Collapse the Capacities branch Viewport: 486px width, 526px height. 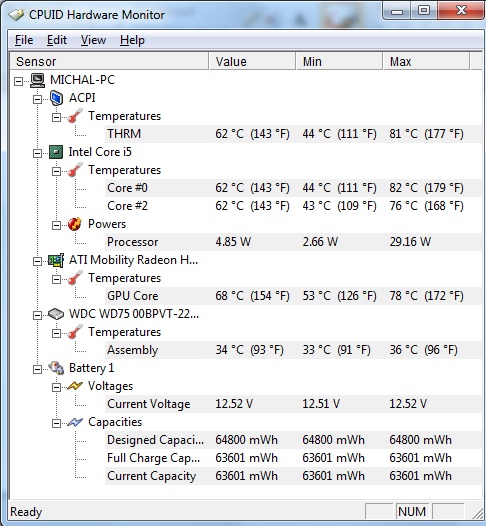56,424
